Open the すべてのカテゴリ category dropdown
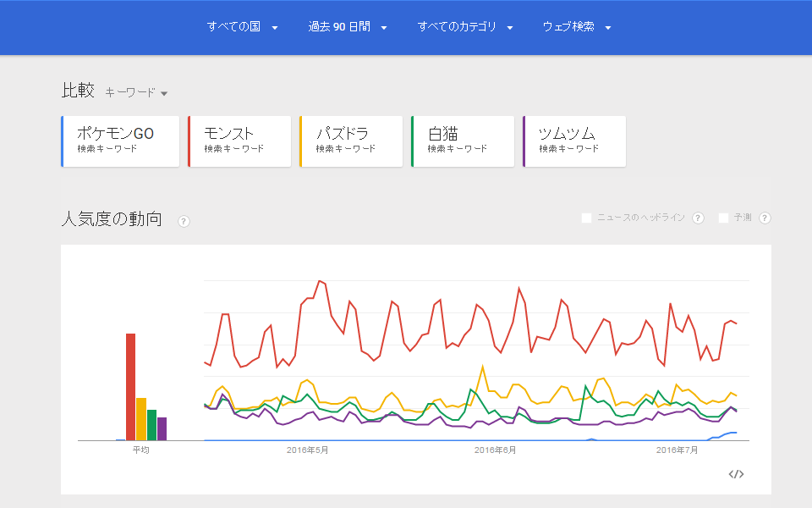The width and height of the screenshot is (812, 508). tap(465, 27)
